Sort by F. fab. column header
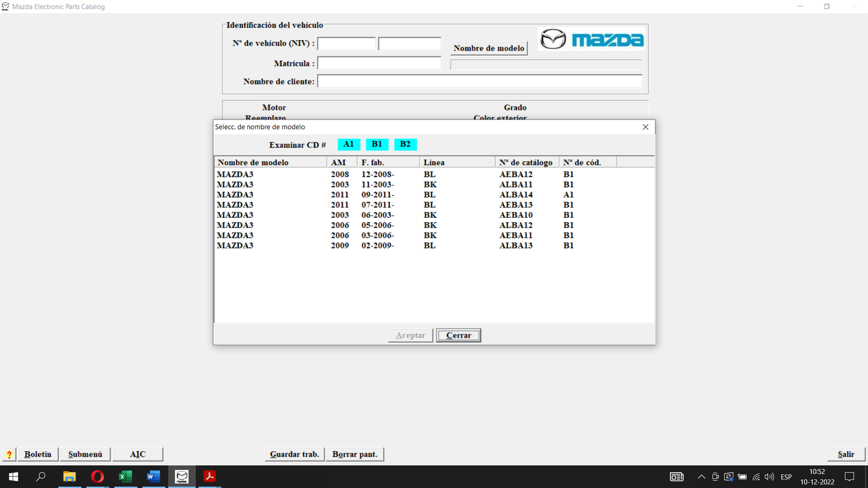Image resolution: width=868 pixels, height=488 pixels. [389, 162]
